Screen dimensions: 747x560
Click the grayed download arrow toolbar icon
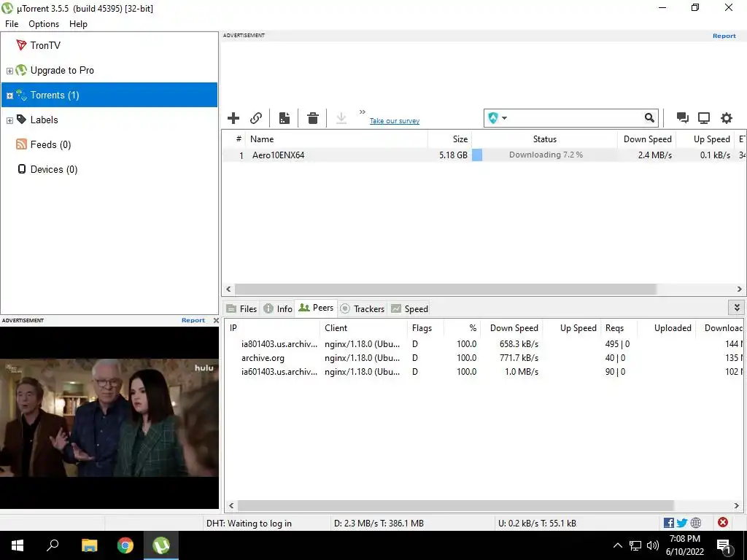(341, 118)
